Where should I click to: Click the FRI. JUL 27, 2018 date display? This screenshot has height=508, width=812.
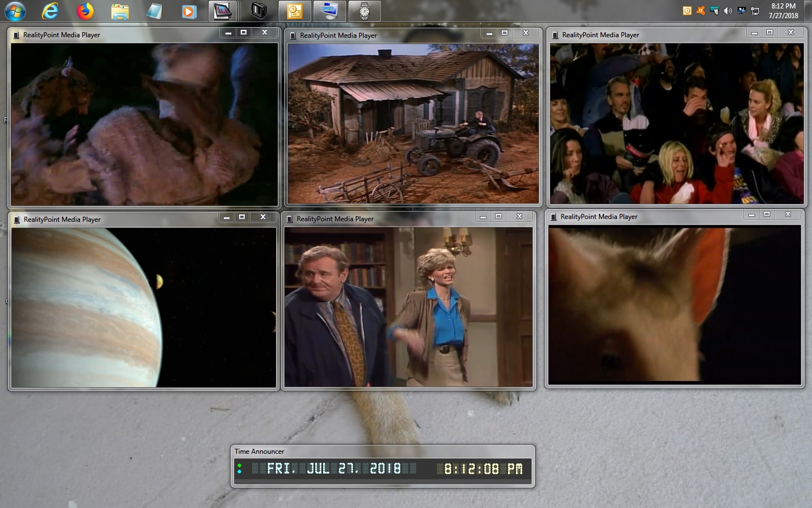[x=334, y=468]
